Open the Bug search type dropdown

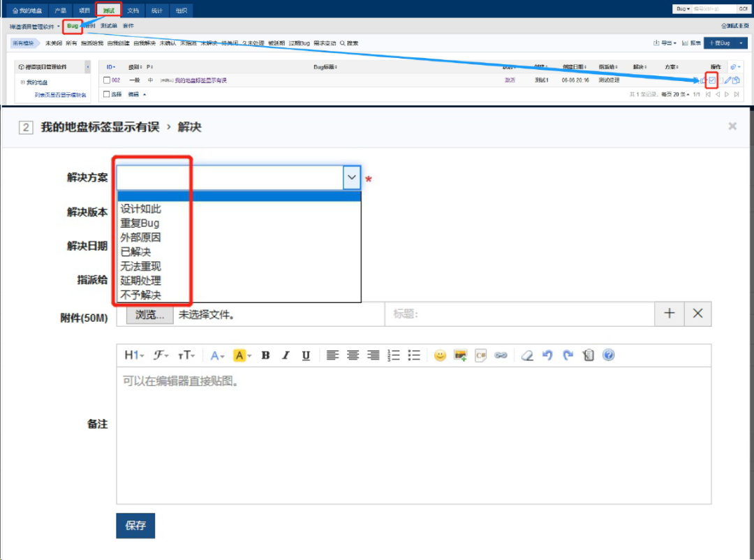click(683, 9)
